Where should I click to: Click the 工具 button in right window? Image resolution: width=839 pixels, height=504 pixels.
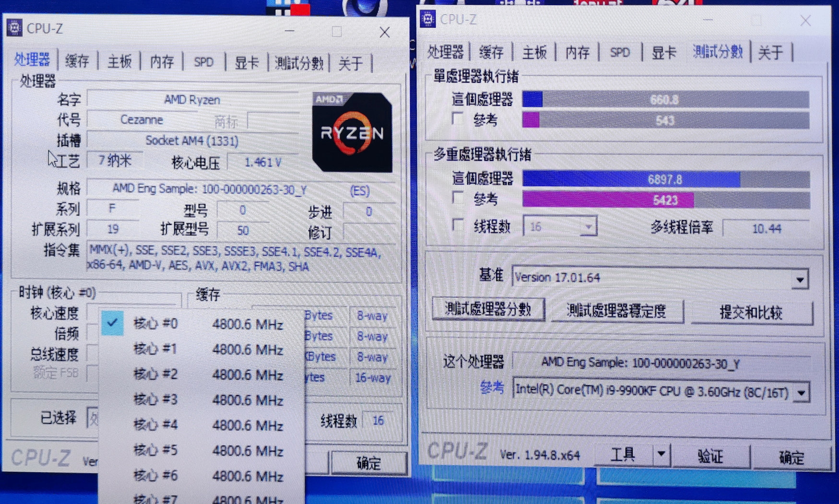click(x=623, y=454)
